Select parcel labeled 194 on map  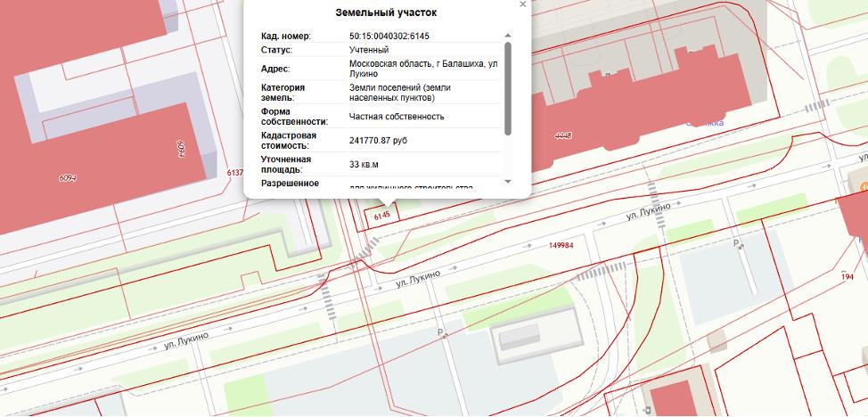click(x=847, y=277)
